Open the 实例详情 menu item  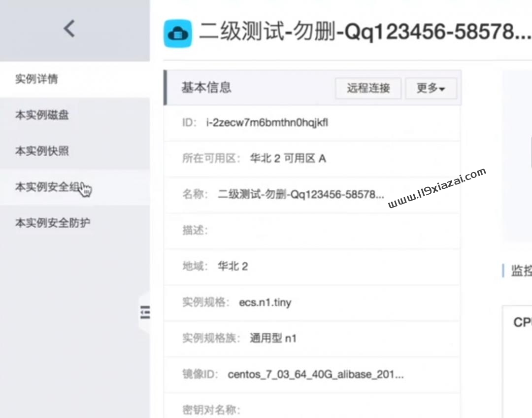pyautogui.click(x=75, y=79)
